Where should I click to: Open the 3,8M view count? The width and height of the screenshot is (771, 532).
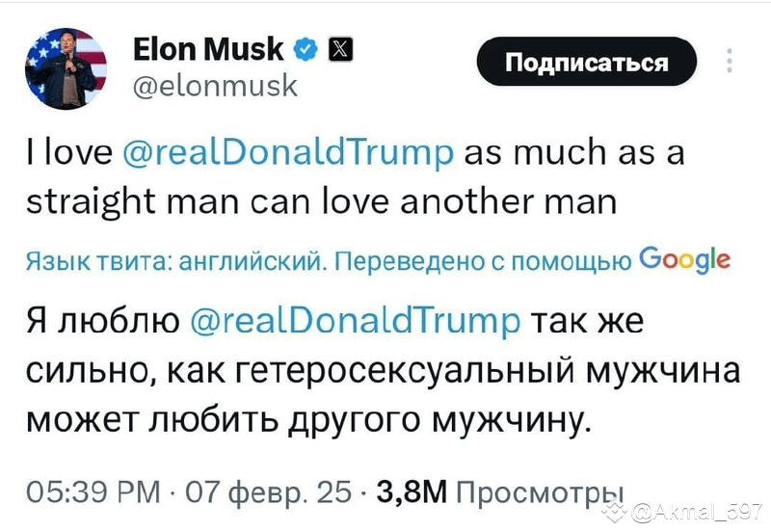(412, 492)
